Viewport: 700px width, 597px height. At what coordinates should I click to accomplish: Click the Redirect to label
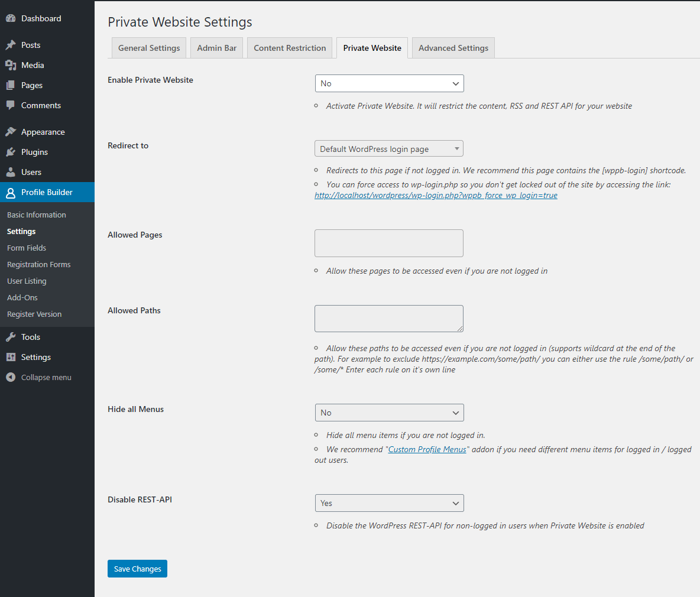click(128, 145)
